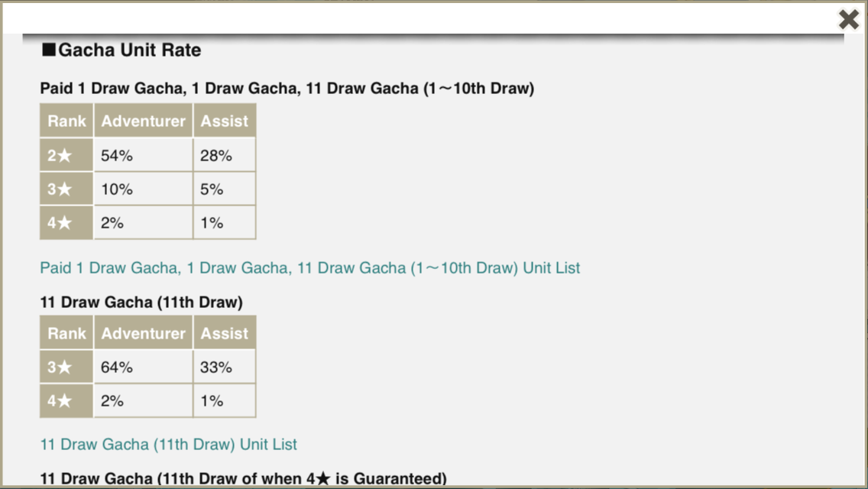Viewport: 868px width, 489px height.
Task: Click the 10% Adventurer rate cell
Action: [143, 189]
